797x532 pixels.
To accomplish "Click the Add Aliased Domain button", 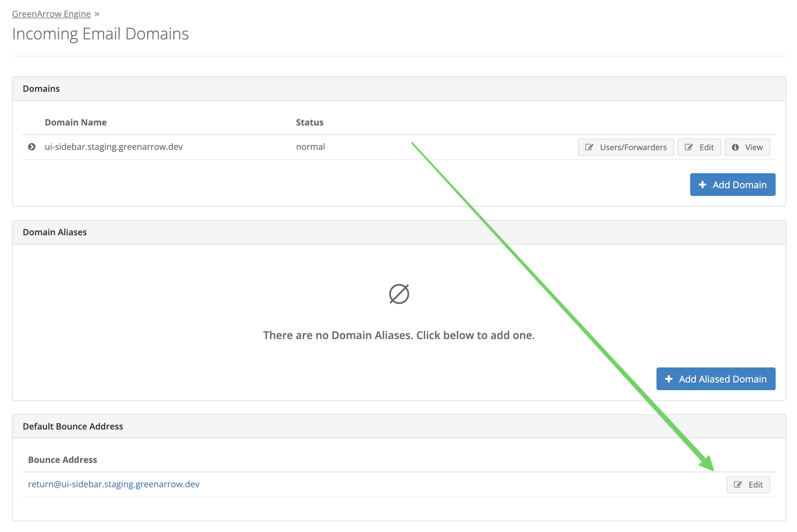I will (715, 379).
